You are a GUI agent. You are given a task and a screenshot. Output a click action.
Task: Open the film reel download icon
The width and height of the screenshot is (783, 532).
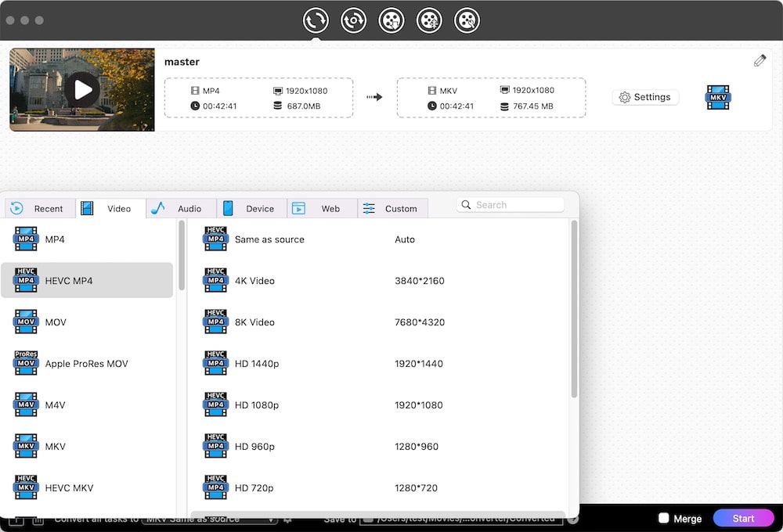tap(391, 20)
